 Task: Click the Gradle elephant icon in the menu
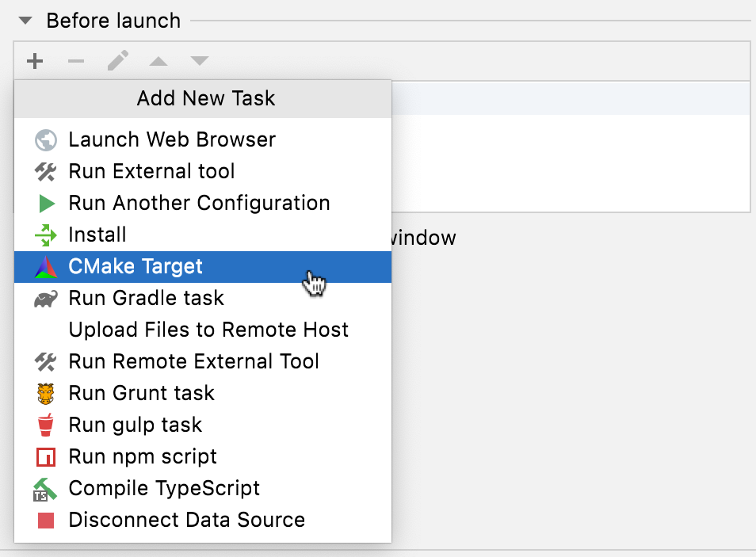(45, 298)
